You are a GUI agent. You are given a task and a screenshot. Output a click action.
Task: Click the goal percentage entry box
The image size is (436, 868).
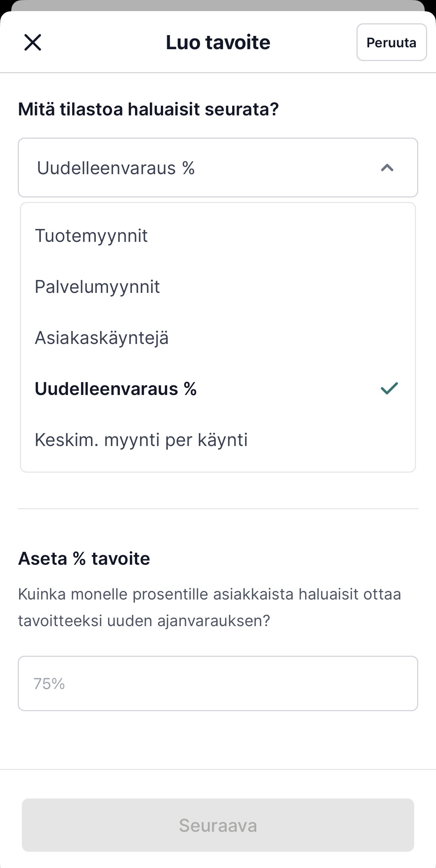218,683
